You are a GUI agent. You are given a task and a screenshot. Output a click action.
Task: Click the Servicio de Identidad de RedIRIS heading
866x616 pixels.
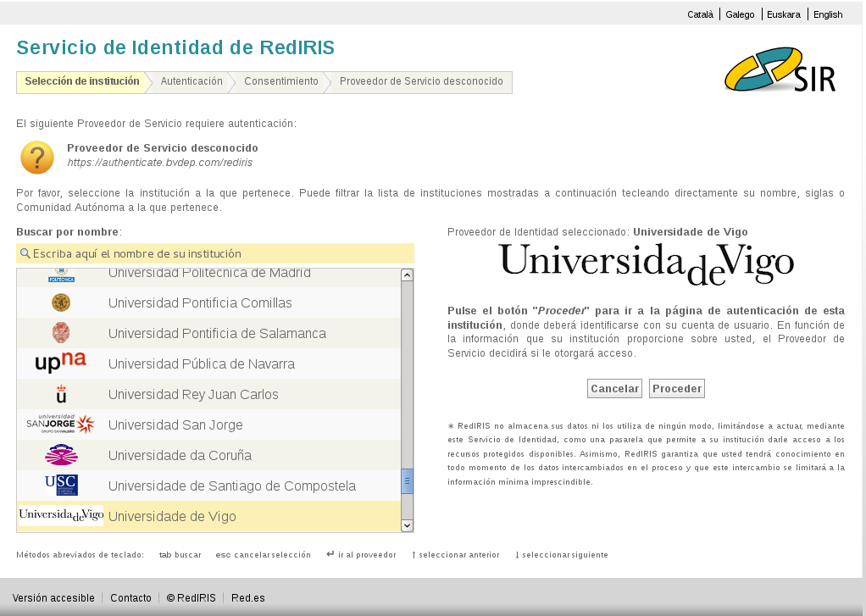(x=175, y=47)
